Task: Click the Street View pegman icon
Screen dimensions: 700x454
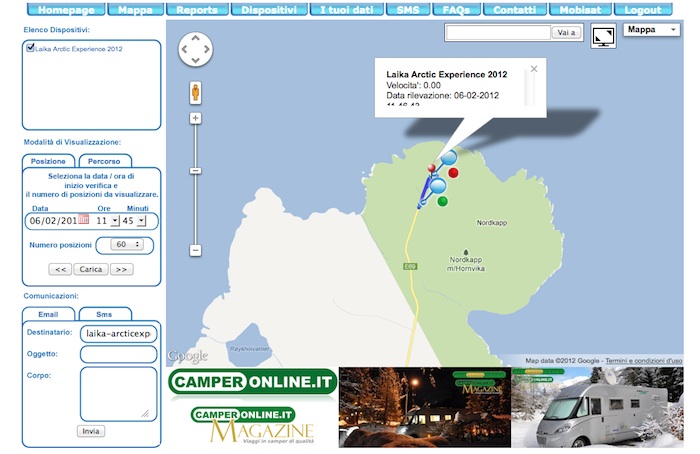Action: [195, 93]
